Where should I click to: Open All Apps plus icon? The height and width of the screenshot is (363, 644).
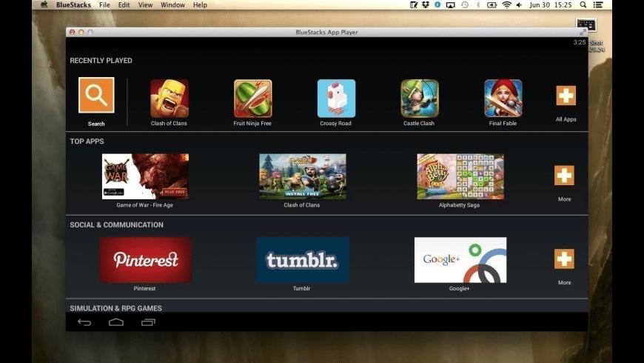[x=566, y=96]
